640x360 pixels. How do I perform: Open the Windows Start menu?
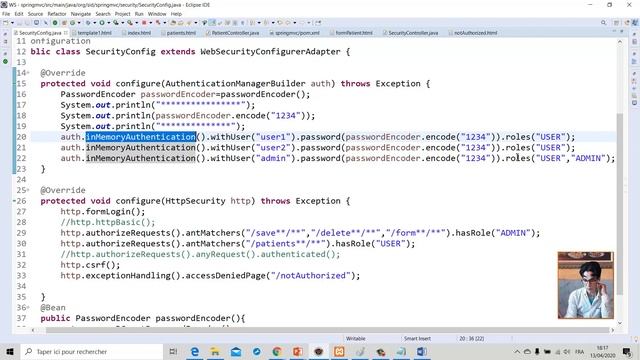[10, 351]
